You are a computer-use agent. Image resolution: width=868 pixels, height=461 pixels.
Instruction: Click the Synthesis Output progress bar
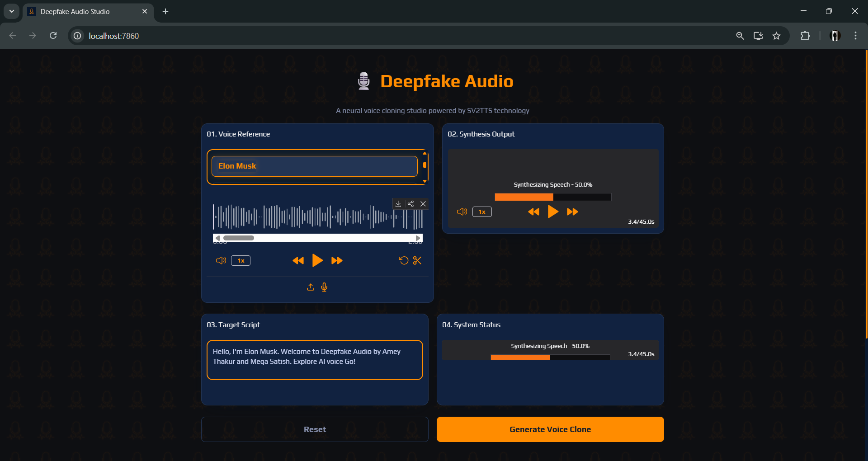pos(553,197)
